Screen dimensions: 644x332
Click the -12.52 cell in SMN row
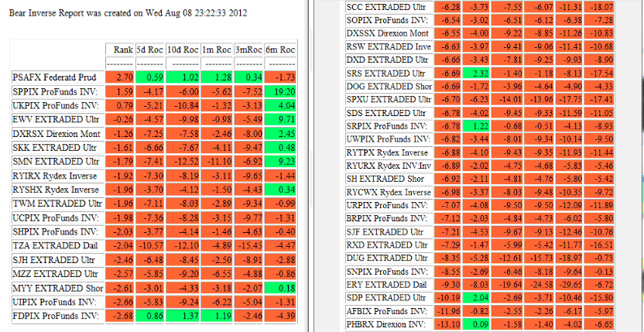(183, 161)
